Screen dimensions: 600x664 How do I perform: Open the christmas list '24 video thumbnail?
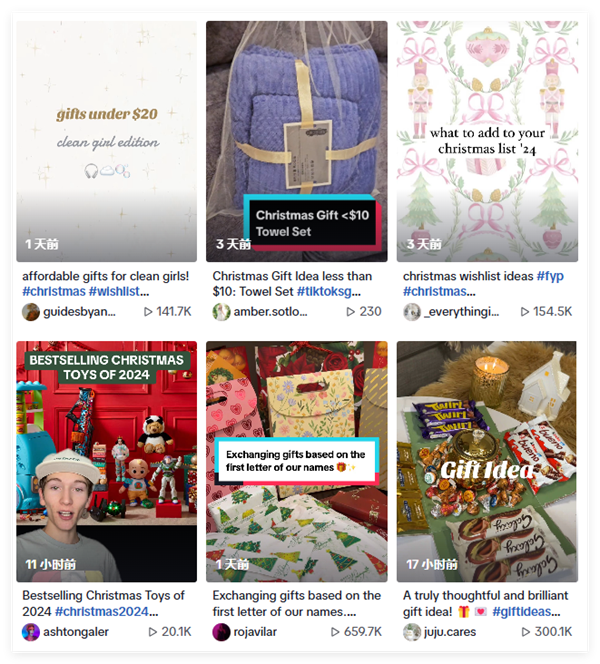click(x=487, y=141)
